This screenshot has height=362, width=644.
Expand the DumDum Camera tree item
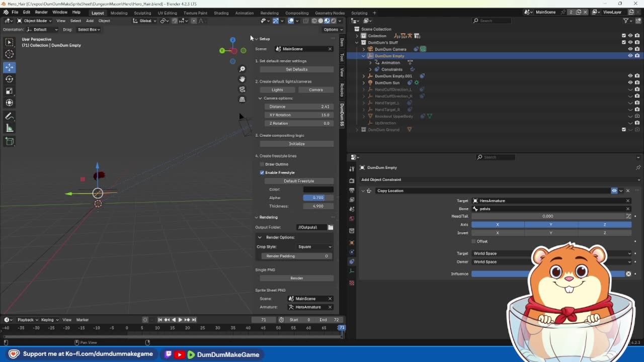pyautogui.click(x=364, y=49)
